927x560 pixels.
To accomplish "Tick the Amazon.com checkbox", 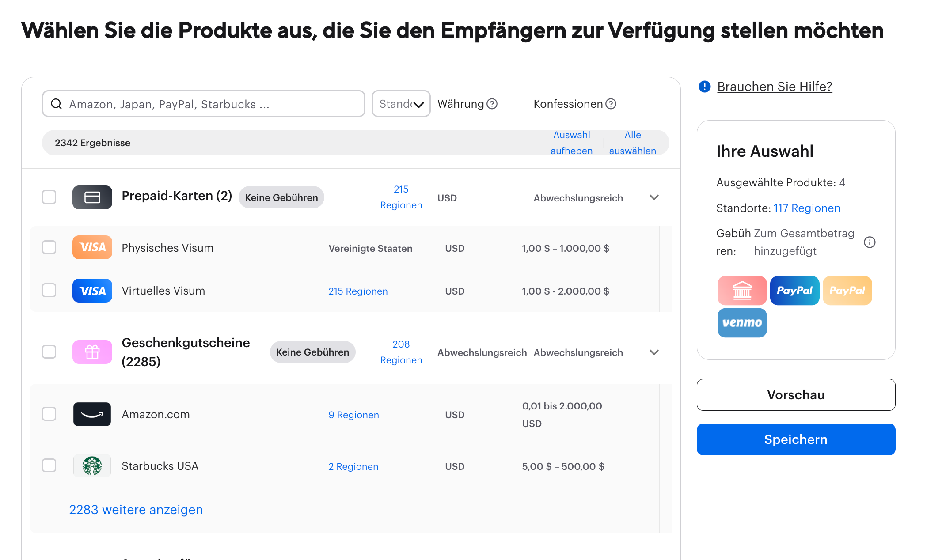I will [x=49, y=414].
